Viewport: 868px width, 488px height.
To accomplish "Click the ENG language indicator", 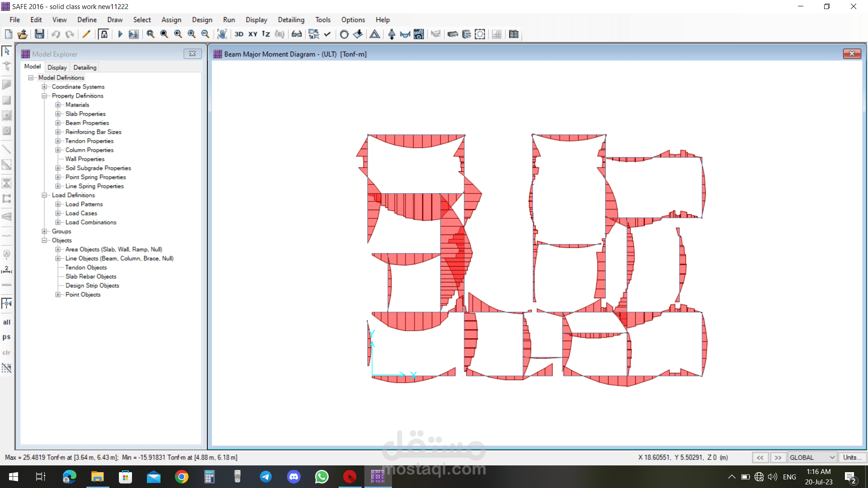I will [789, 477].
